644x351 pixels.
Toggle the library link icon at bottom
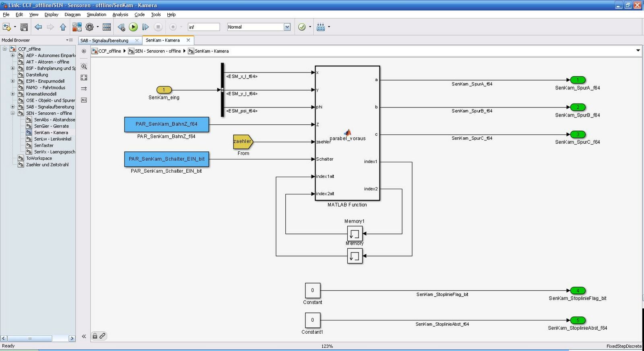click(x=102, y=336)
